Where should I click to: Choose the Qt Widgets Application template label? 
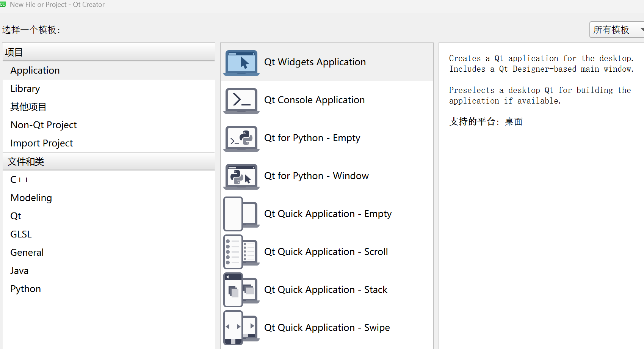[x=315, y=62]
